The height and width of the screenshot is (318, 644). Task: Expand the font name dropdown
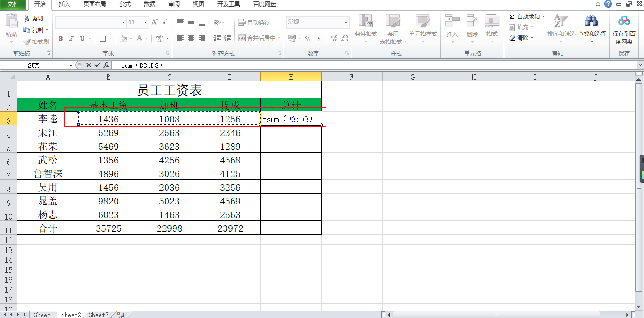(123, 22)
